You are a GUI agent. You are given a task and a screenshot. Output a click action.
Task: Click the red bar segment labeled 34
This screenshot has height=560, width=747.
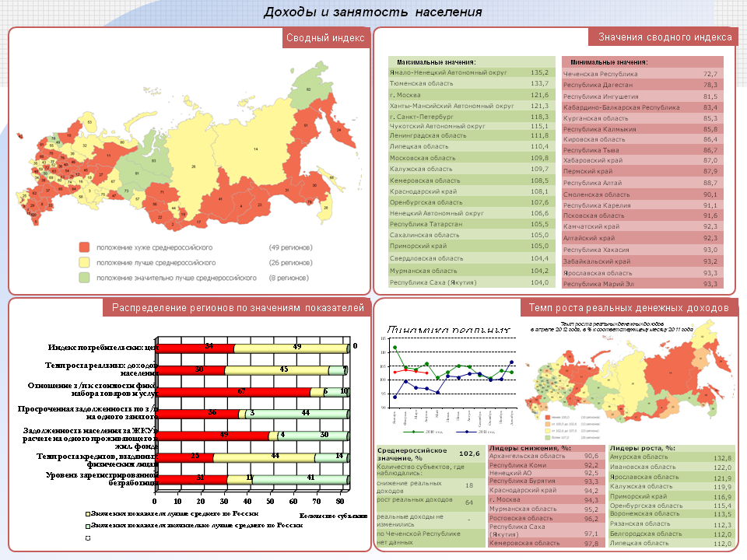coord(196,348)
